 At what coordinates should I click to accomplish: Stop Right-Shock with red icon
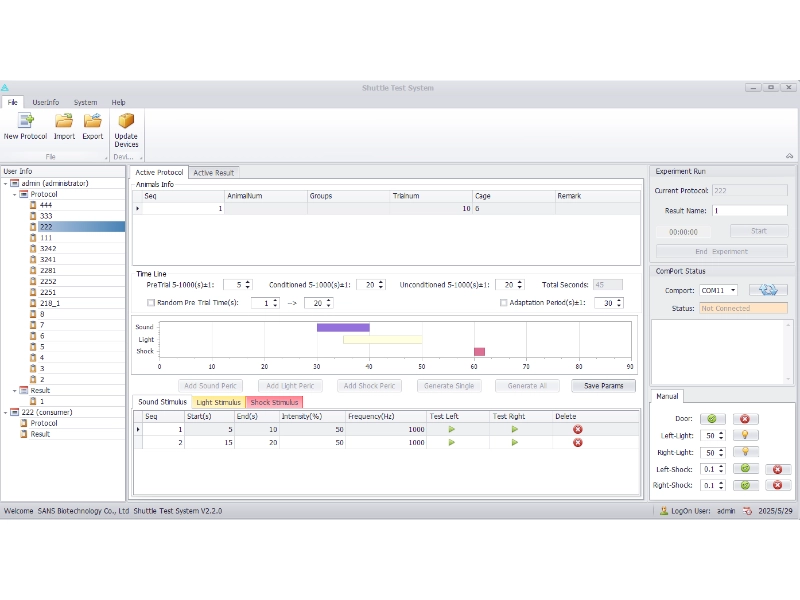click(x=778, y=485)
